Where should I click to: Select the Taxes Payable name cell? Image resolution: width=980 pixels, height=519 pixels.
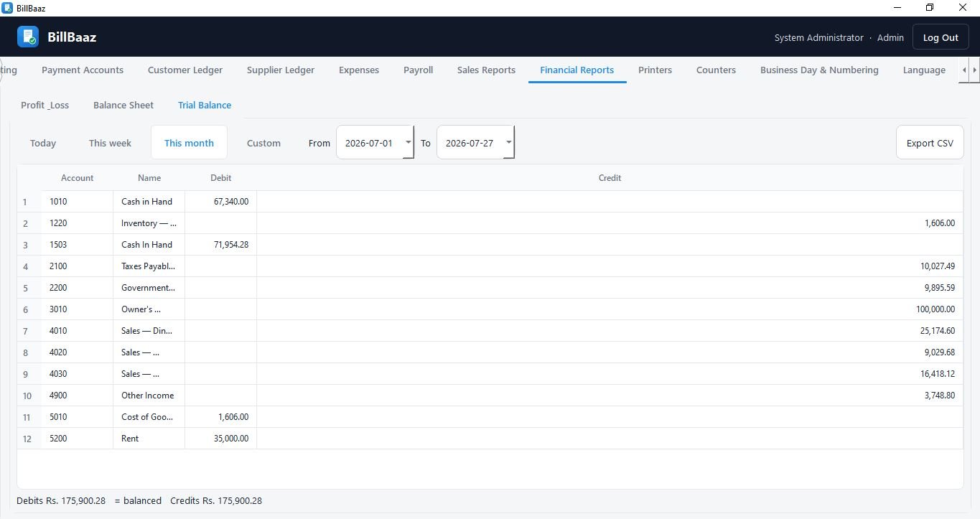[149, 266]
